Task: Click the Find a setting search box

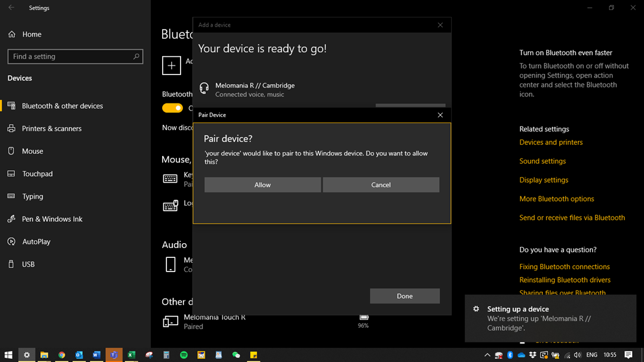Action: click(71, 57)
